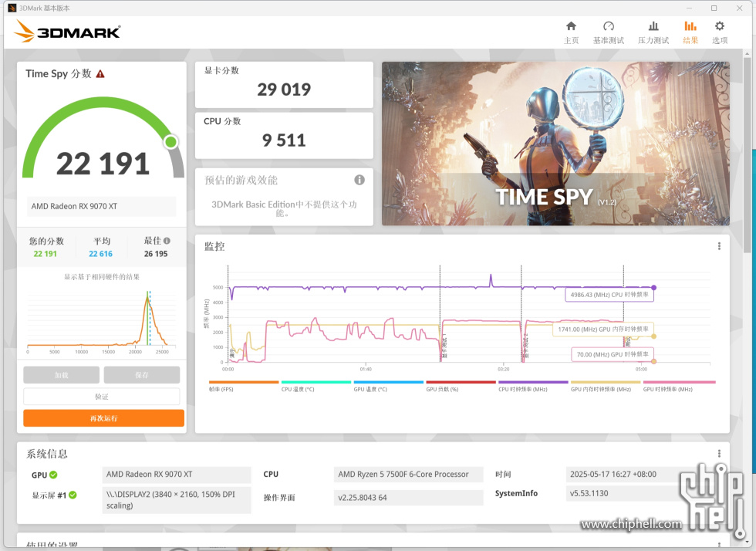Click the orange 再次运行 button

[x=103, y=417]
